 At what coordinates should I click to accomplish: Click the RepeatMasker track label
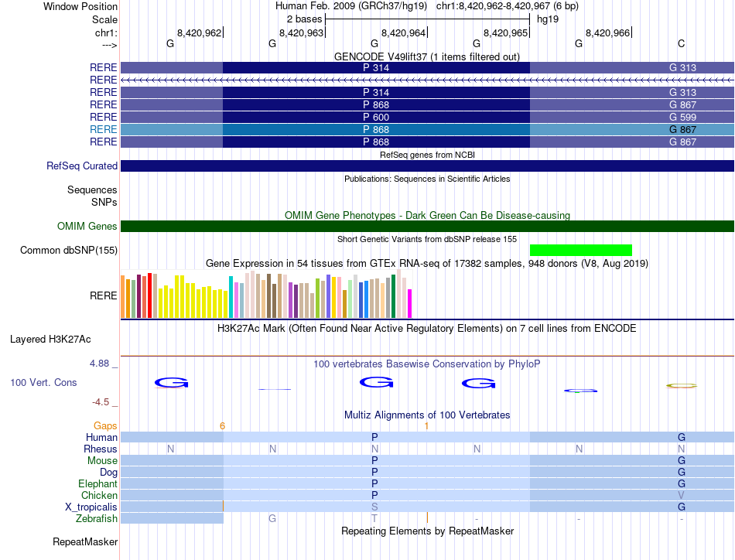[85, 541]
